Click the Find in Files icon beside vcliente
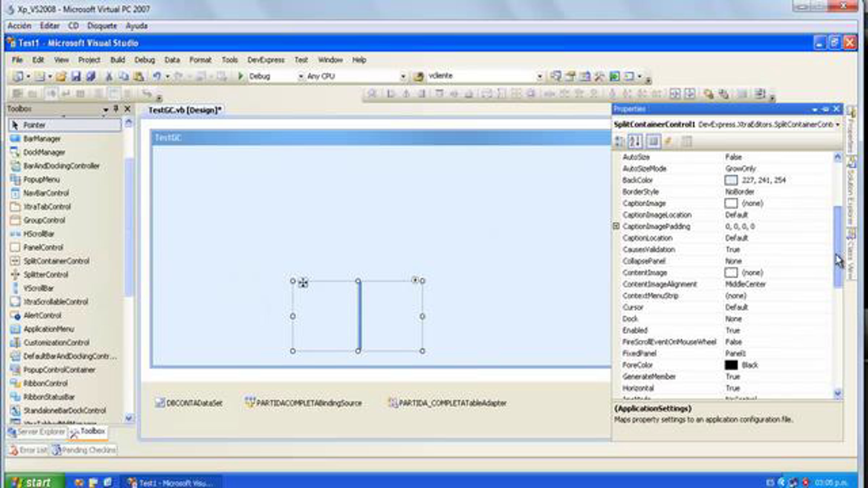Image resolution: width=868 pixels, height=488 pixels. coord(419,76)
